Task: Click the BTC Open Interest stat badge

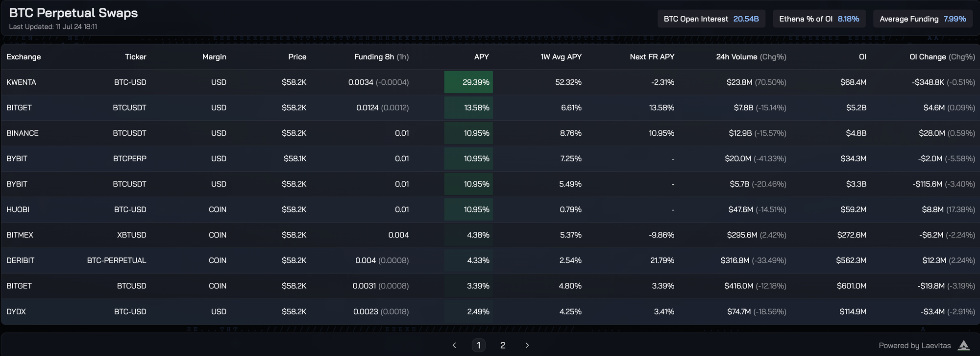Action: click(x=711, y=19)
